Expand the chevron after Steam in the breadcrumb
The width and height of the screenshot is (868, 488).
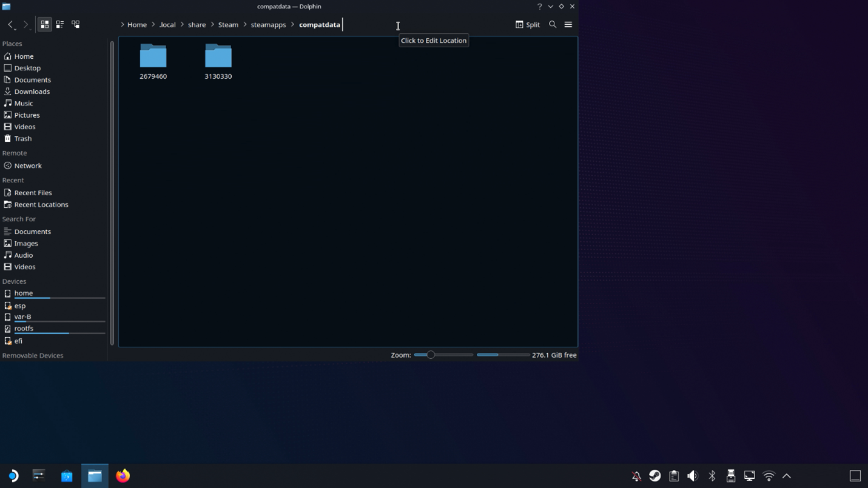(x=245, y=25)
